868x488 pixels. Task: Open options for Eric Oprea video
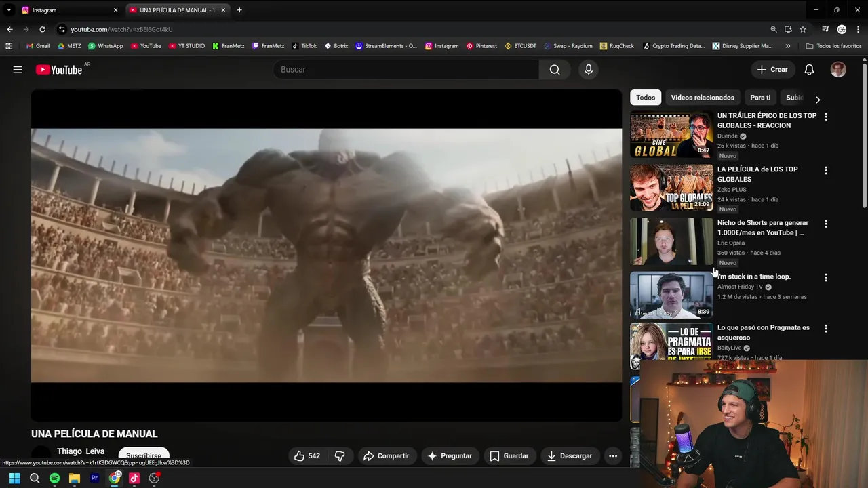click(825, 224)
